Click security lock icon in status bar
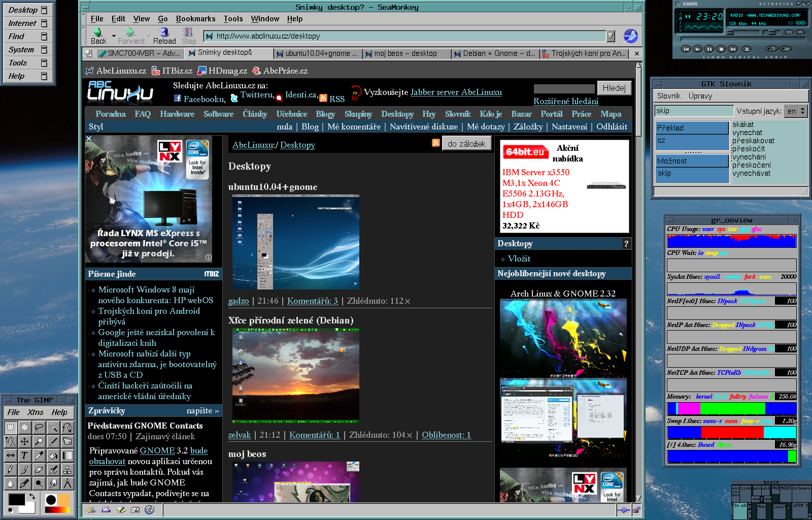Viewport: 812px width, 520px height. click(x=636, y=510)
